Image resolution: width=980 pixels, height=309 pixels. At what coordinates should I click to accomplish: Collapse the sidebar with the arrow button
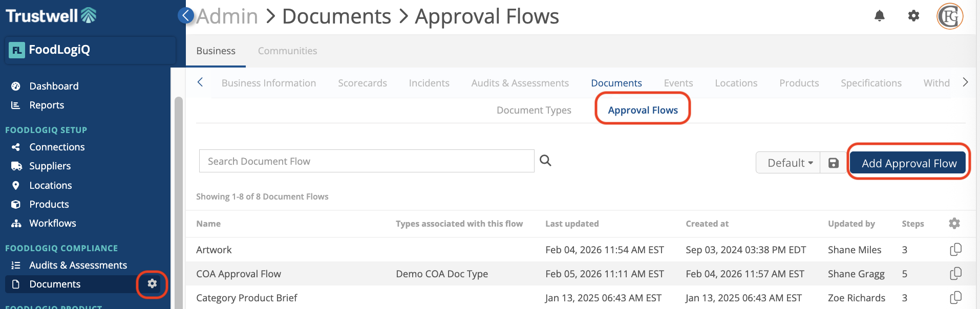(186, 15)
